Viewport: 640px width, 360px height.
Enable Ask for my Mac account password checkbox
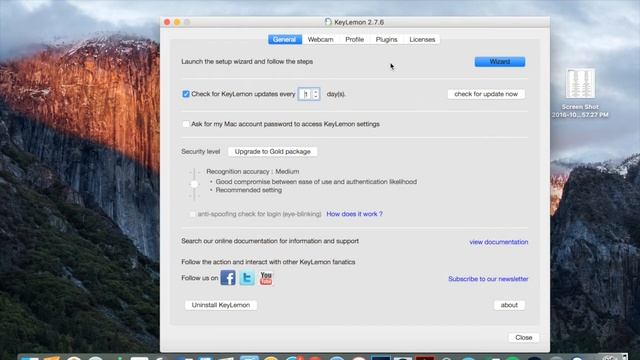click(186, 124)
